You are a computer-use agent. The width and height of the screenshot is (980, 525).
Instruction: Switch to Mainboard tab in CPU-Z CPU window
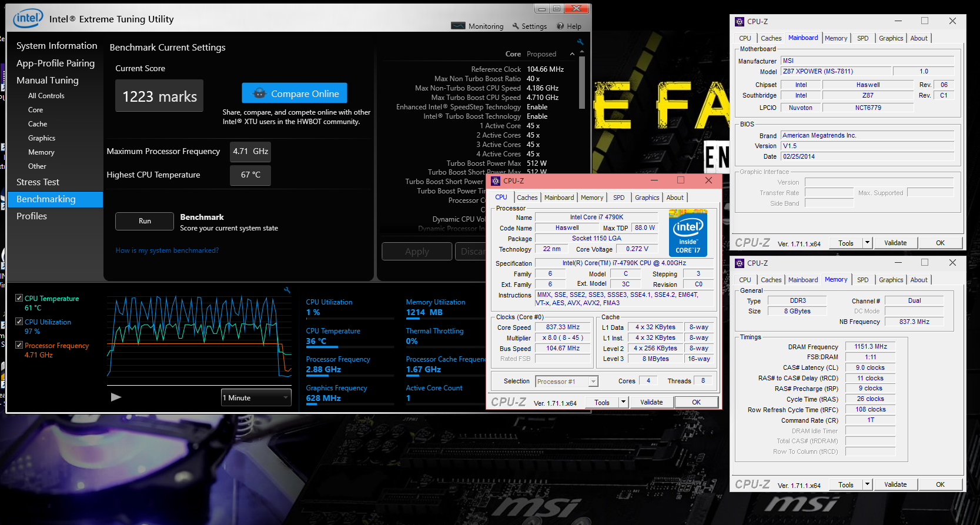click(x=559, y=198)
